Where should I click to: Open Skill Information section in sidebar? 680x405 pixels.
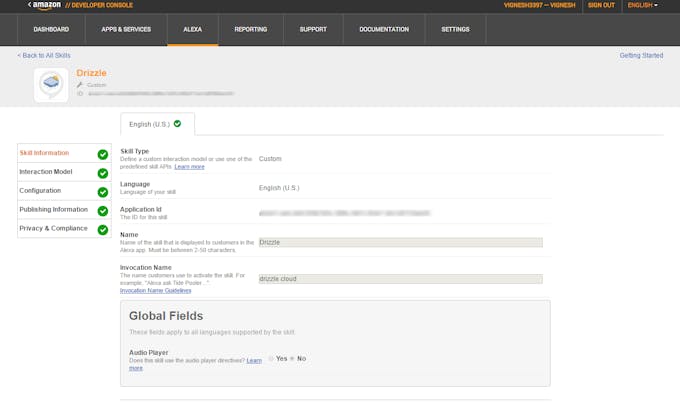click(x=64, y=153)
